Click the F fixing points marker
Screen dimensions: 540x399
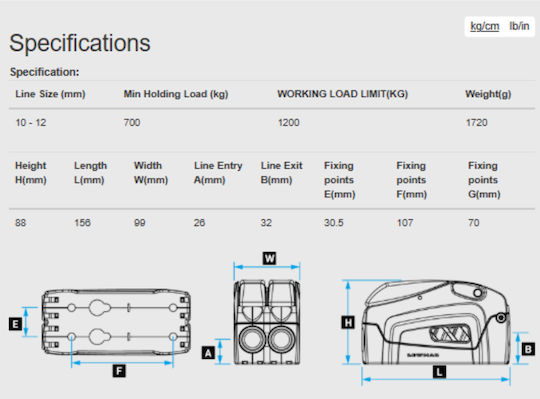click(119, 371)
